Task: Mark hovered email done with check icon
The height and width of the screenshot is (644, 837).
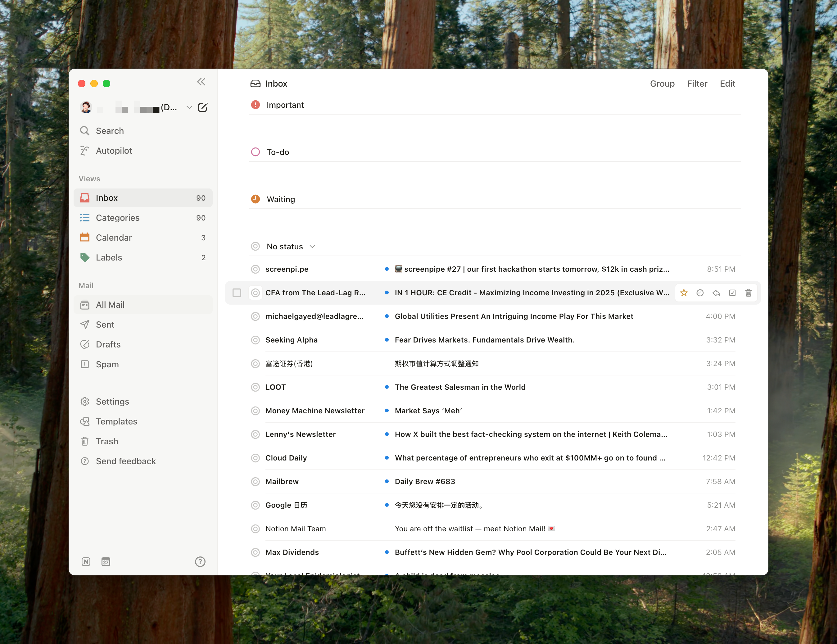Action: tap(732, 293)
